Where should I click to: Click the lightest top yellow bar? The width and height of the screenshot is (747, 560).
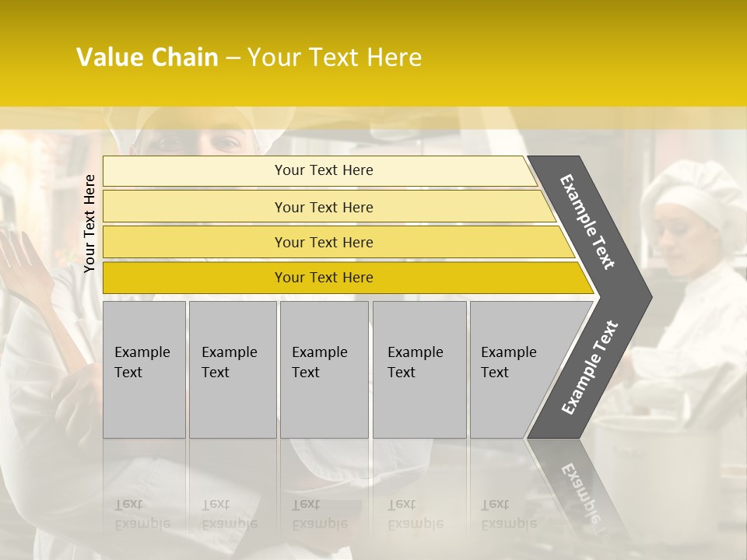point(323,170)
